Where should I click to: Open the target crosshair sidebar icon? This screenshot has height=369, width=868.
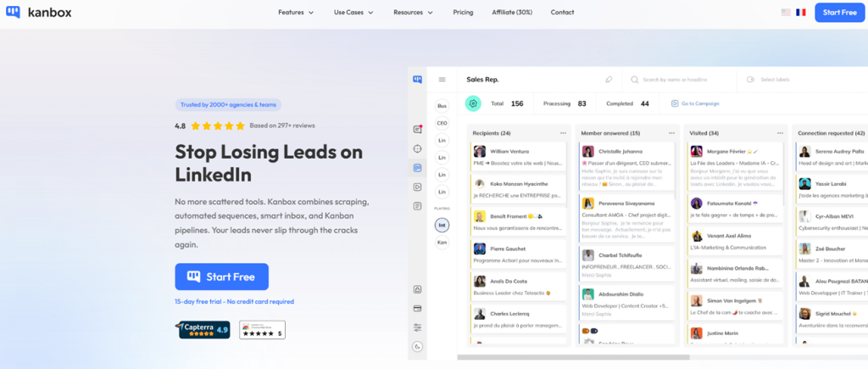pyautogui.click(x=417, y=148)
